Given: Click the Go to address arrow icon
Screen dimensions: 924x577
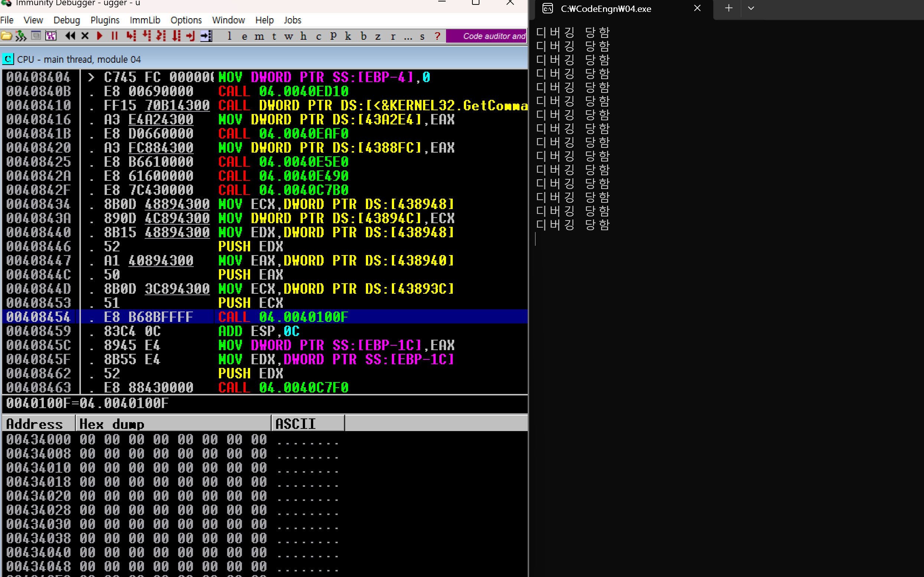Looking at the screenshot, I should tap(206, 36).
